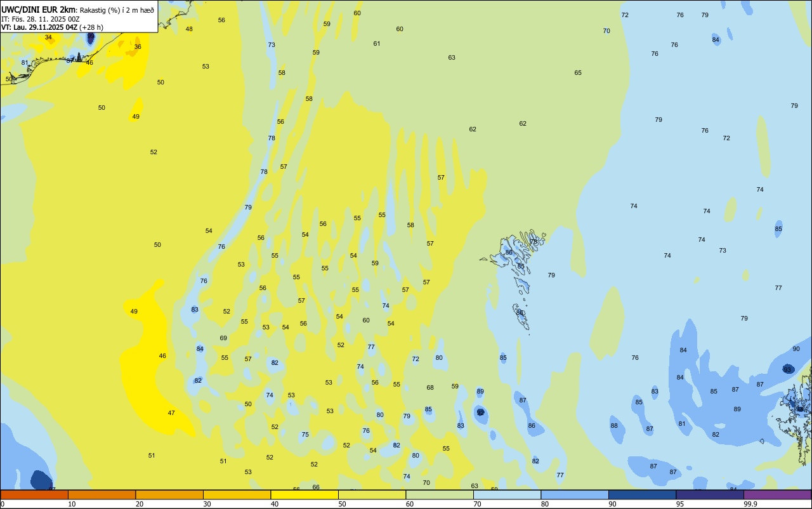This screenshot has width=812, height=509.
Task: Pick the dark orange 0–10 legend swatch
Action: (x=34, y=494)
